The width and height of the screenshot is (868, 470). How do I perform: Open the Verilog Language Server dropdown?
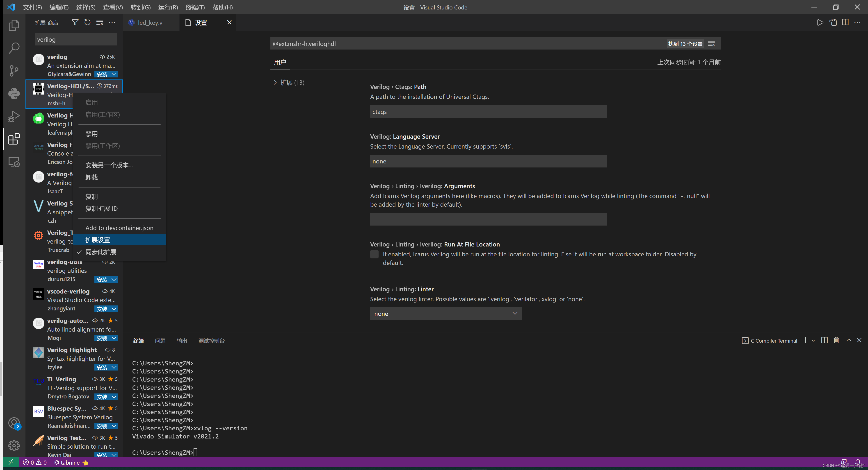coord(489,161)
